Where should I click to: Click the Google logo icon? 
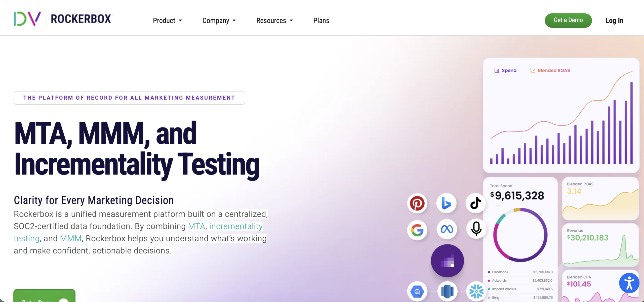point(417,230)
